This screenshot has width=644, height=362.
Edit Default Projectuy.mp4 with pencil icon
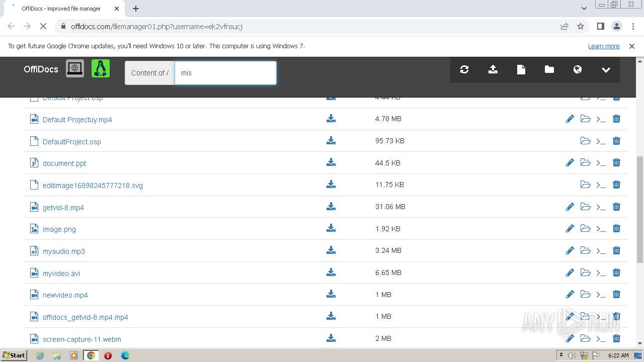click(570, 119)
